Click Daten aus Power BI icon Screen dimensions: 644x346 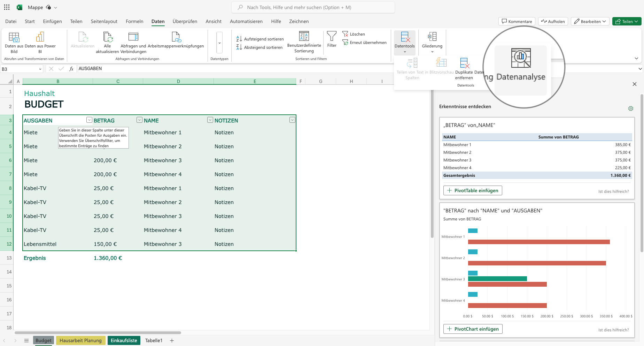pos(40,37)
